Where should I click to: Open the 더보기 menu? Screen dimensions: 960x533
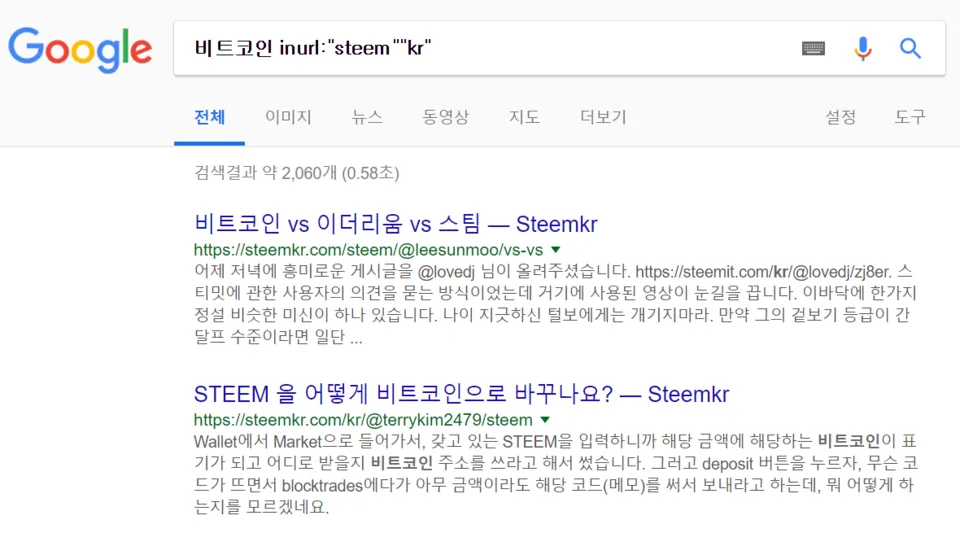coord(603,117)
